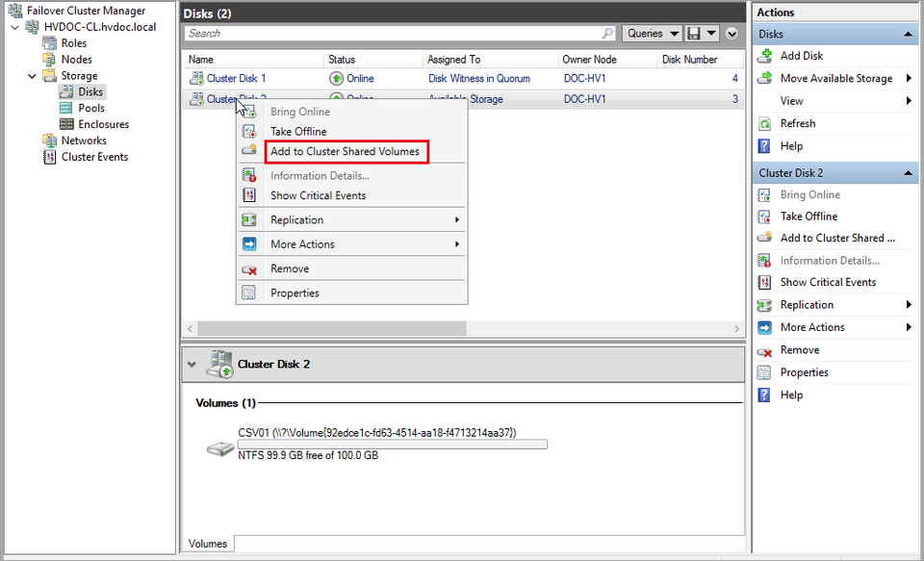Click the Help icon under Cluster Disk 2 section
Image resolution: width=924 pixels, height=561 pixels.
click(x=764, y=395)
